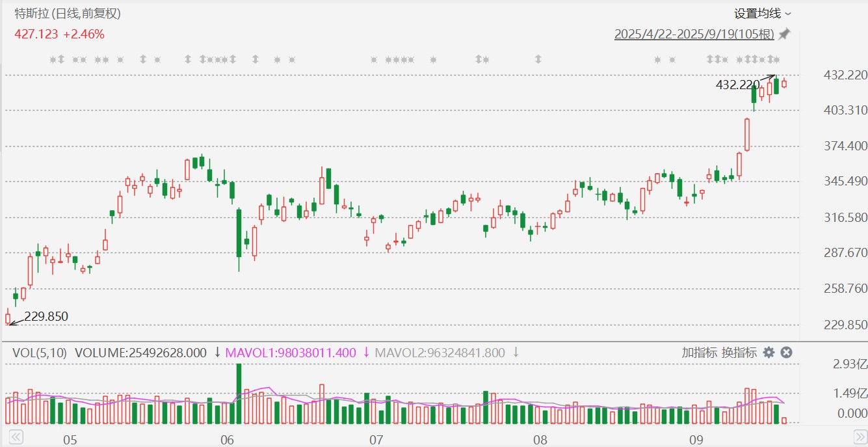Click the first event marker above the May candles
The width and height of the screenshot is (868, 447).
click(53, 60)
